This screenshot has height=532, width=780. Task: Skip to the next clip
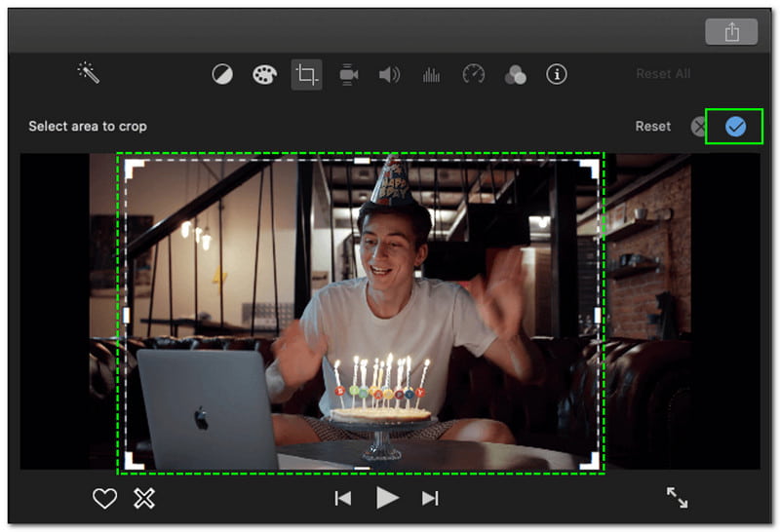tap(430, 498)
